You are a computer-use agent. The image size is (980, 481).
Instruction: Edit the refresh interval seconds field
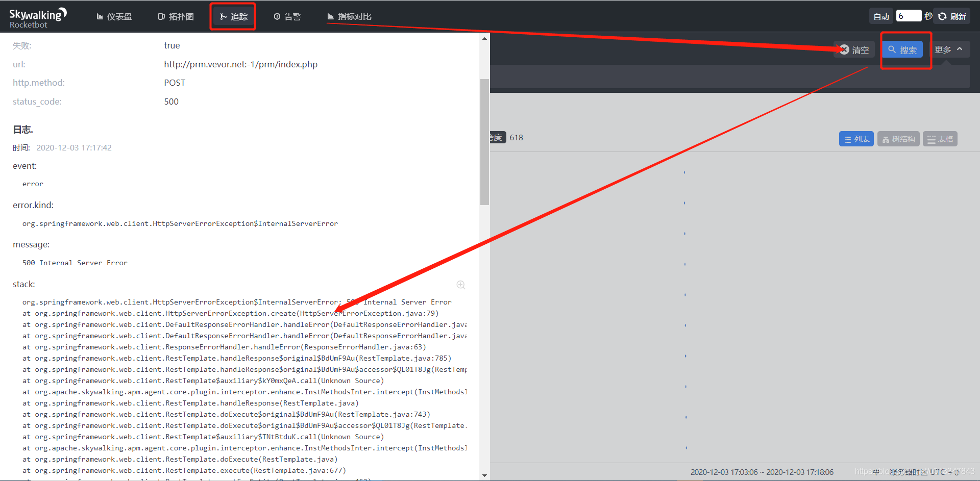(x=909, y=16)
